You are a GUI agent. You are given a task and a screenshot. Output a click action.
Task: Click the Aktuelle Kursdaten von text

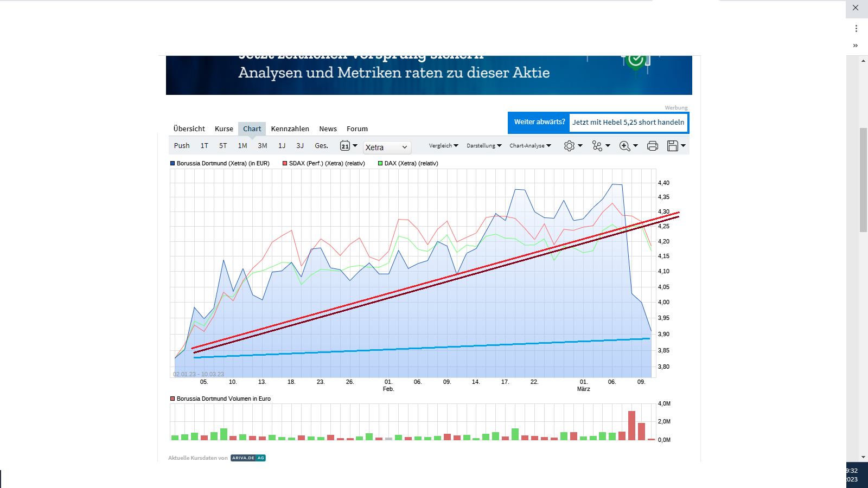tap(198, 458)
